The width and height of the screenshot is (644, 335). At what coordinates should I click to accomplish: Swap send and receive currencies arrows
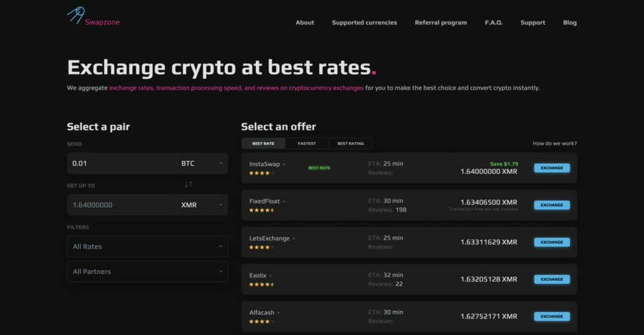point(189,185)
